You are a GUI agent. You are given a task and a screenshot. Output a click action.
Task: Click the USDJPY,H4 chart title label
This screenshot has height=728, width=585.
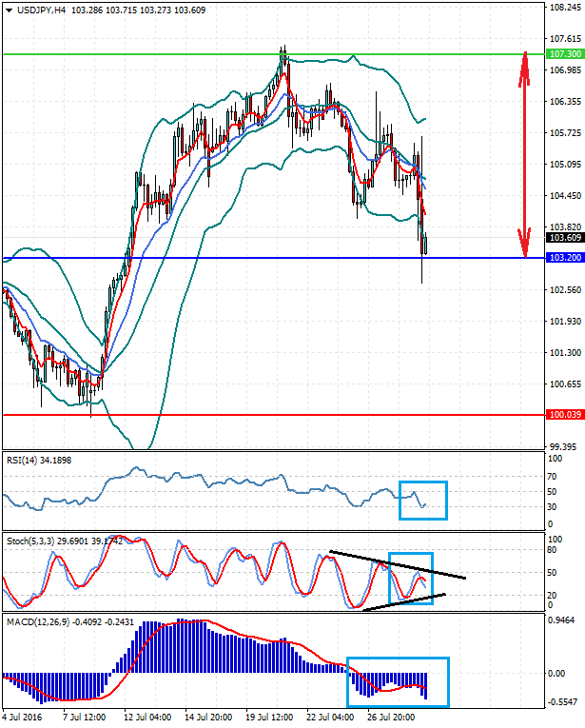click(x=45, y=10)
